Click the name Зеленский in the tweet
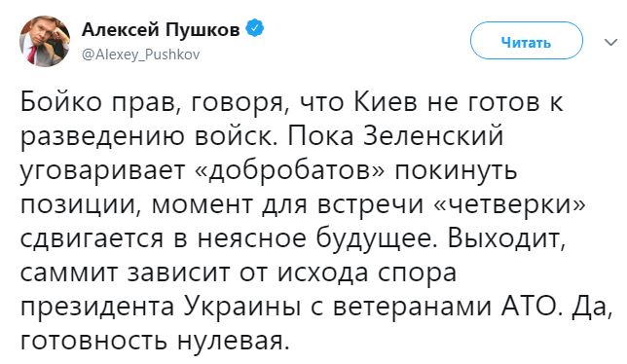Image resolution: width=627 pixels, height=364 pixels. point(433,136)
